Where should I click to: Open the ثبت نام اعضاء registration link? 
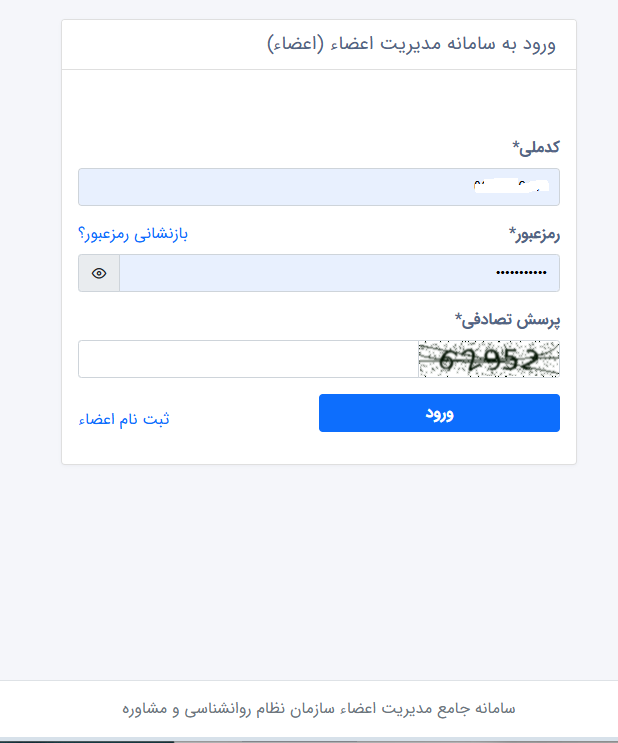(124, 419)
